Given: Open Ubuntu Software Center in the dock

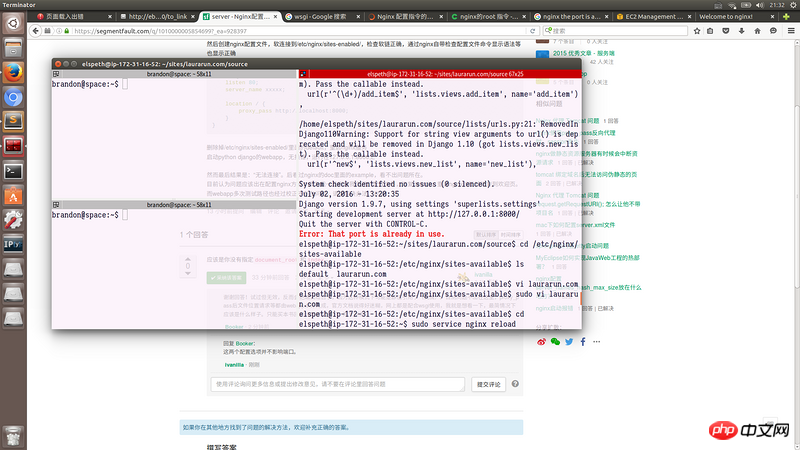Looking at the screenshot, I should click(13, 195).
